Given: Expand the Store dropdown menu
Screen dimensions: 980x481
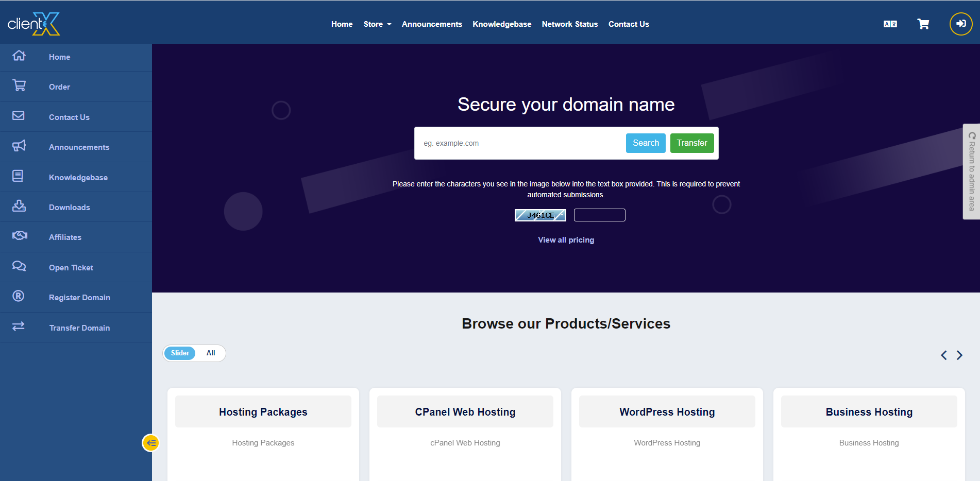Looking at the screenshot, I should point(377,24).
